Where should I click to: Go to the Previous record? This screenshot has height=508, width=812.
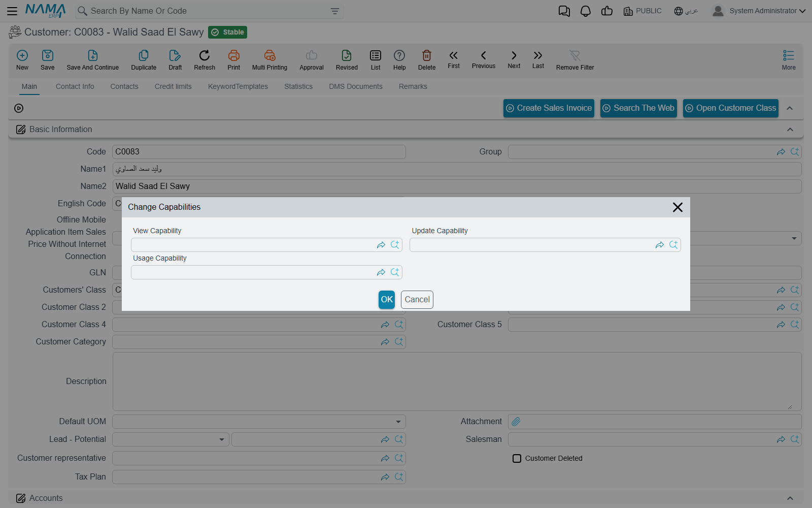(484, 59)
